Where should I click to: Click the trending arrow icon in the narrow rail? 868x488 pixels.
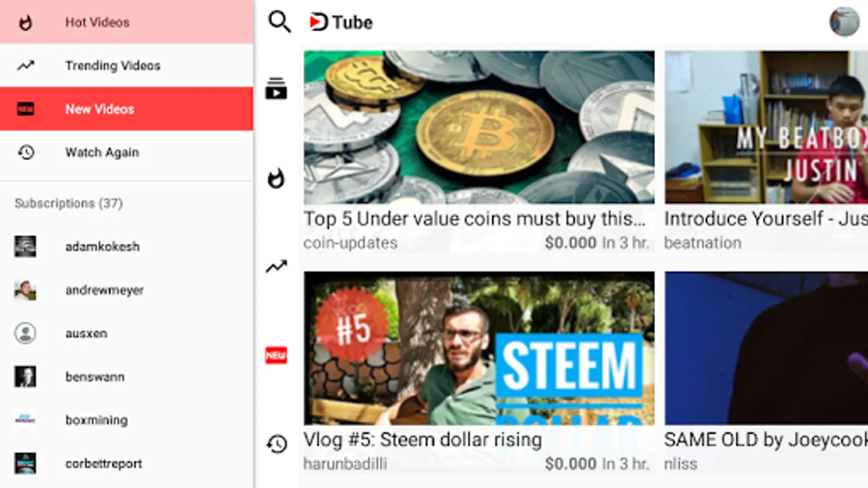[x=276, y=266]
